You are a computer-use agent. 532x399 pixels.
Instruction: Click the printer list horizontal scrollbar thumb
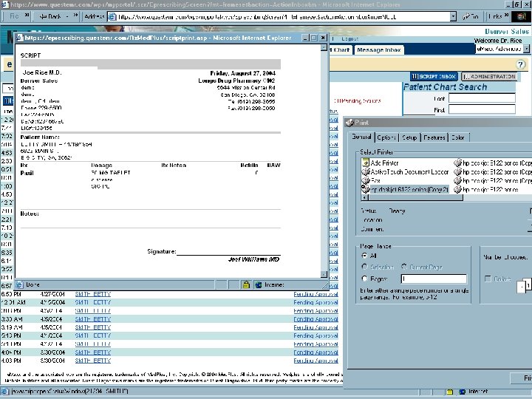point(415,197)
